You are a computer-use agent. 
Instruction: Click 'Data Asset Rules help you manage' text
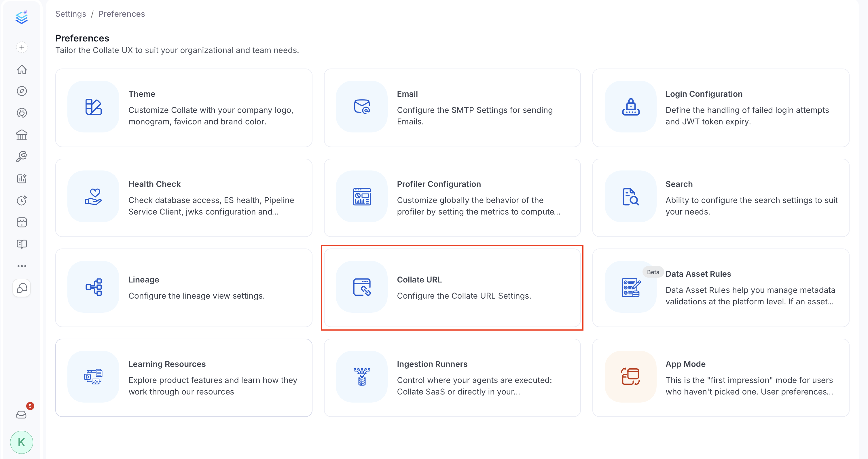[x=751, y=296]
